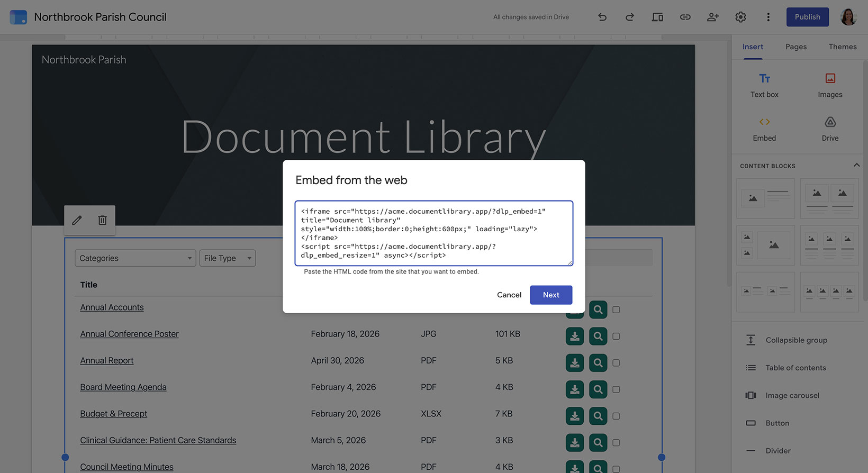This screenshot has width=868, height=473.
Task: Insert from Drive
Action: tap(830, 129)
